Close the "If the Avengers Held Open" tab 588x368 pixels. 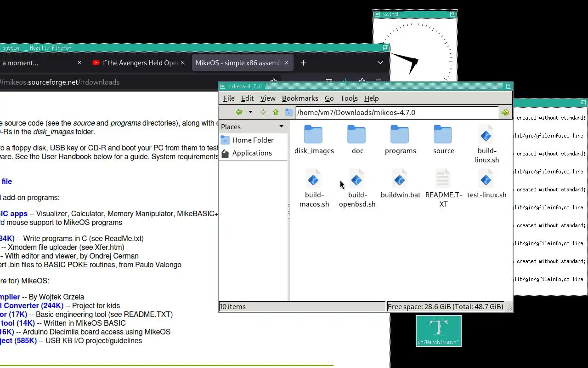click(x=183, y=63)
